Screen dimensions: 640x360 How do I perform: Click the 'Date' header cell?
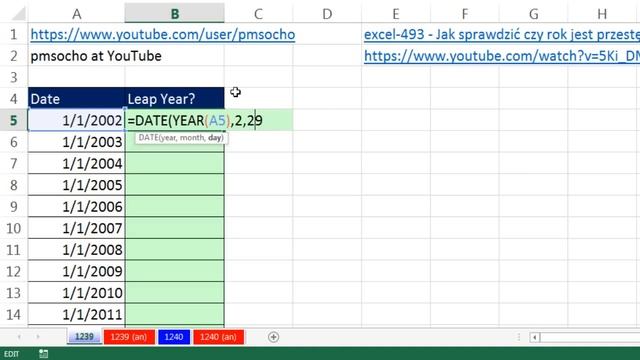coord(76,99)
